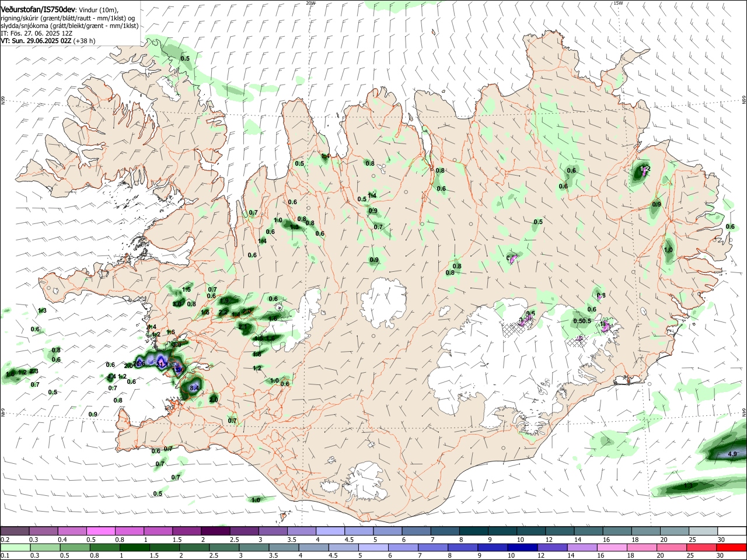This screenshot has width=747, height=560.
Task: Click the 'IT: Fös. 27. 06. 2025 12Z' line
Action: coord(37,33)
